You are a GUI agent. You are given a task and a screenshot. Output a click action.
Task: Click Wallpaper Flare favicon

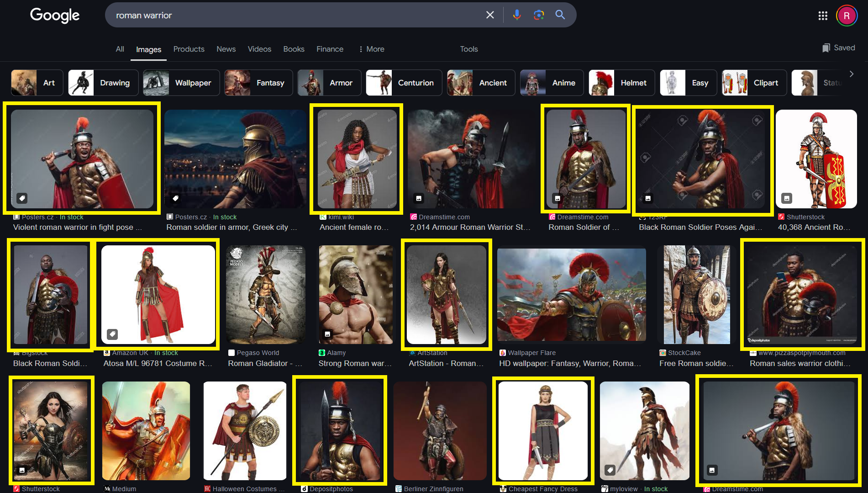pyautogui.click(x=503, y=353)
